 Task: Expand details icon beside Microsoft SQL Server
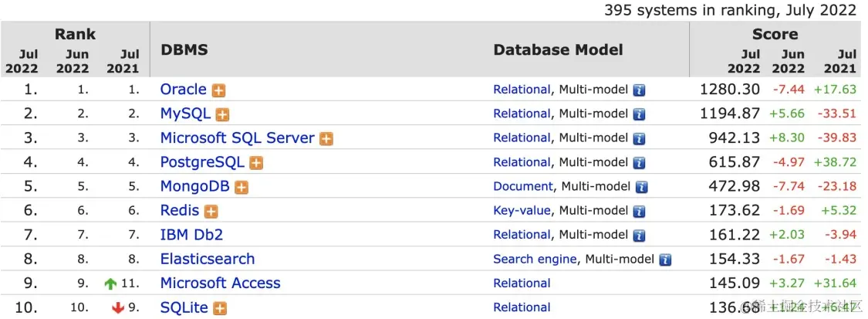point(326,139)
